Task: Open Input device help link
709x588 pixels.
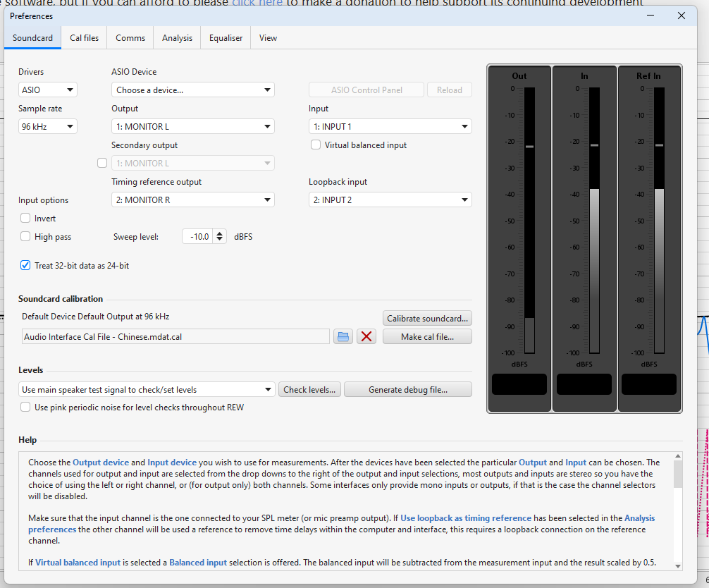Action: point(172,463)
